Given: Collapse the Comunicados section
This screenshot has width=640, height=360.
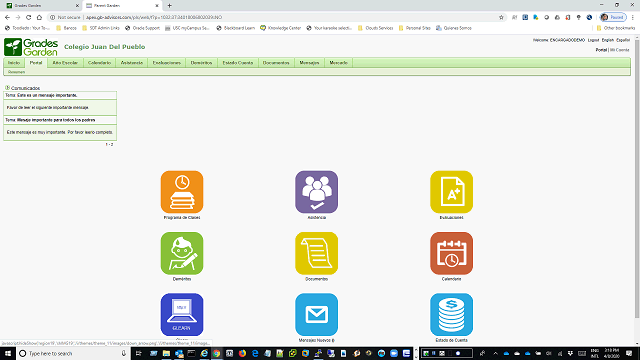Looking at the screenshot, I should pyautogui.click(x=7, y=88).
